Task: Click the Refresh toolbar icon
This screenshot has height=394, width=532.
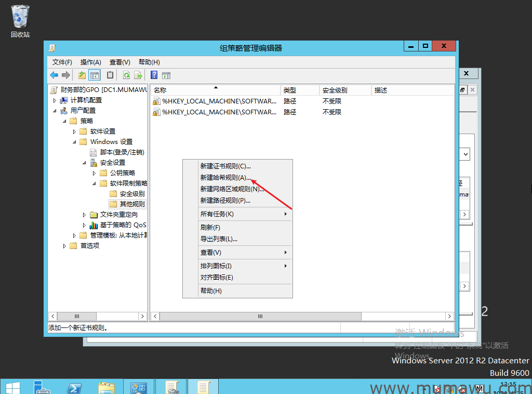Action: click(126, 75)
